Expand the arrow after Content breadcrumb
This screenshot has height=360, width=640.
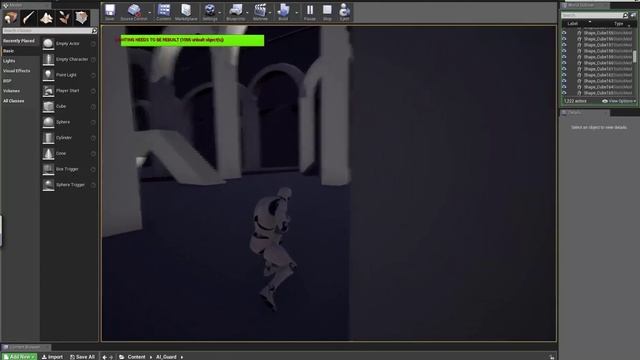(151, 357)
